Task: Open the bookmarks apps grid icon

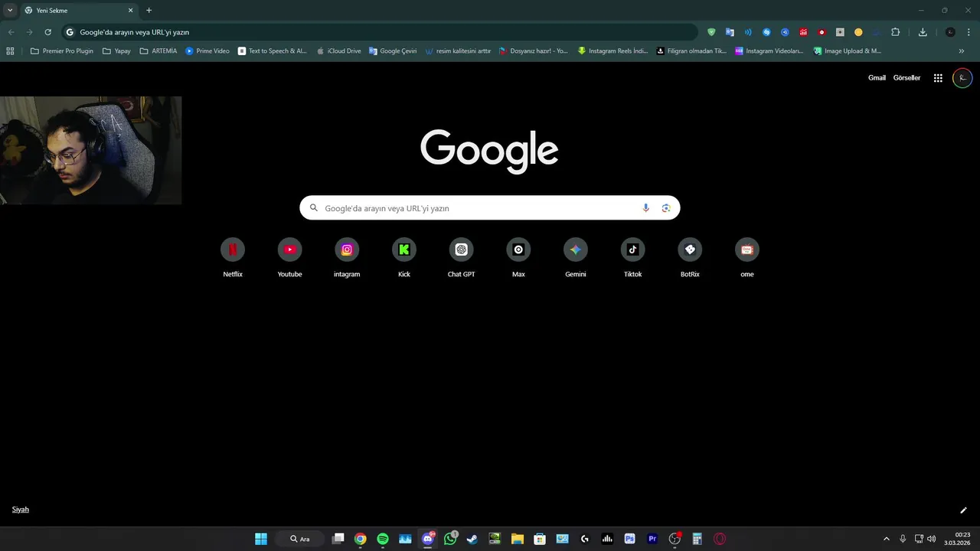Action: tap(10, 51)
